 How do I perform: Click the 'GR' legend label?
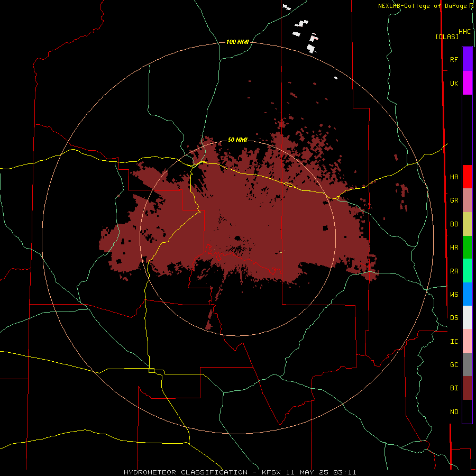coord(454,200)
